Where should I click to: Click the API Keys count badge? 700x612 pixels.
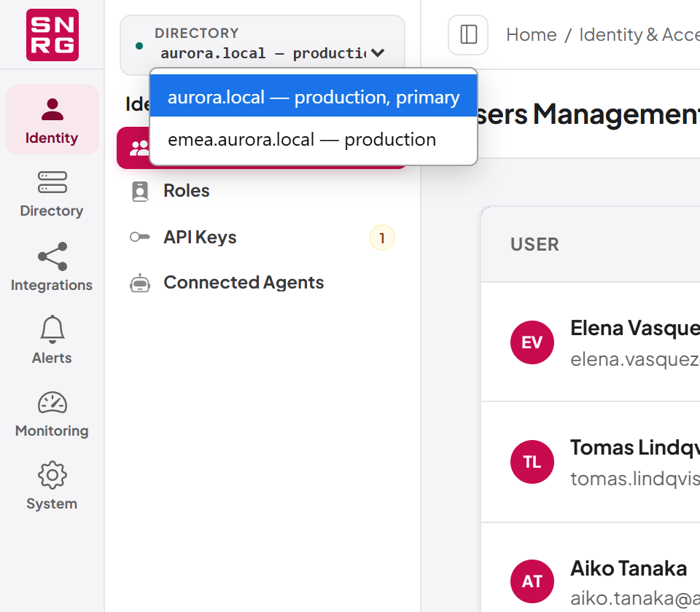(x=381, y=238)
